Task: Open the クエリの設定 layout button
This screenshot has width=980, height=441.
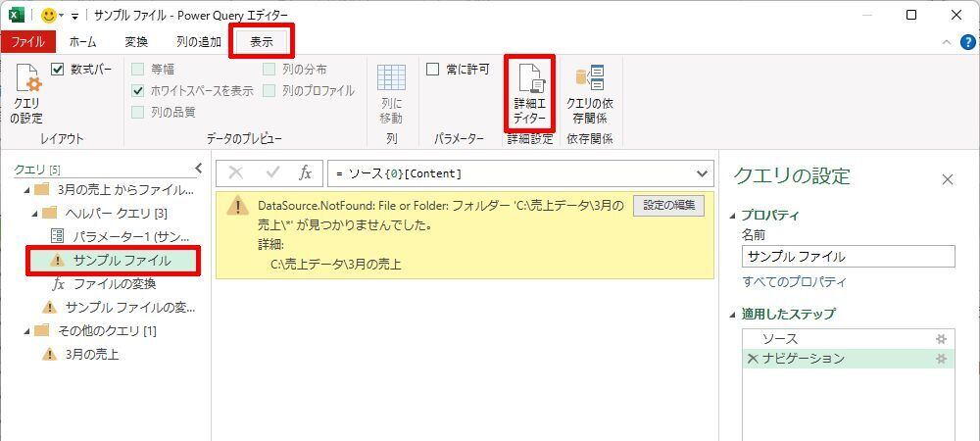Action: [26, 94]
